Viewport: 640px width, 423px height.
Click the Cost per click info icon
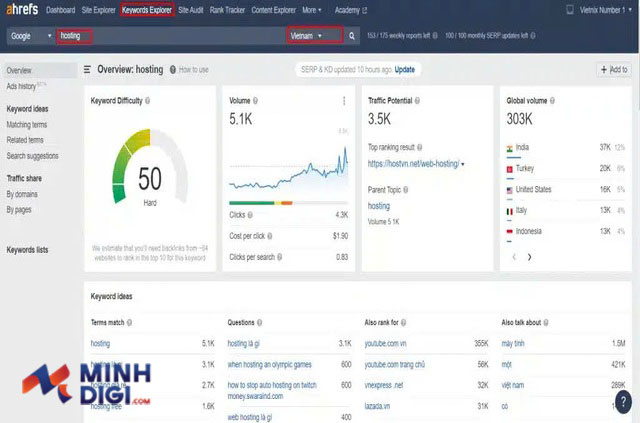pos(270,236)
